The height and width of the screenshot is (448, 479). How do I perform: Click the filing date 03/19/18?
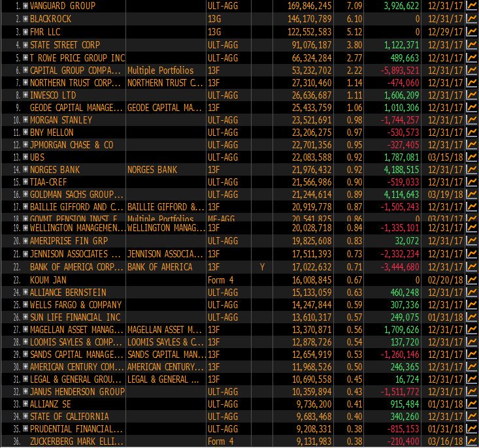click(446, 195)
